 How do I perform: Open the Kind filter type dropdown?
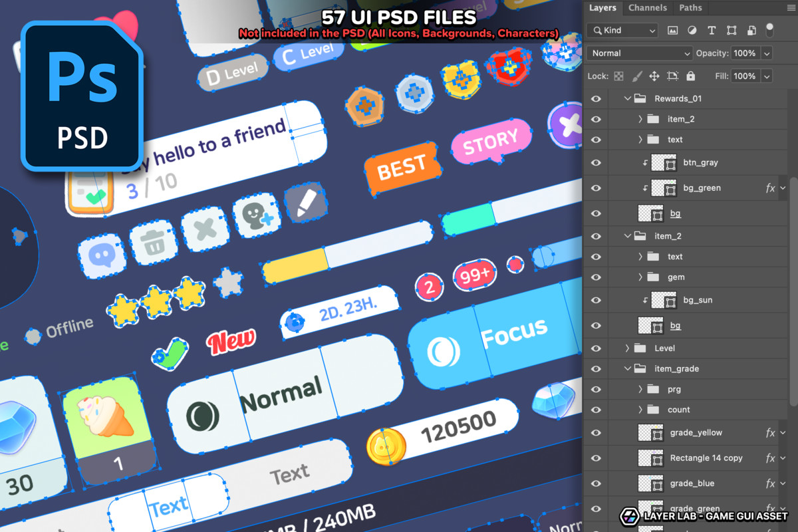point(622,31)
